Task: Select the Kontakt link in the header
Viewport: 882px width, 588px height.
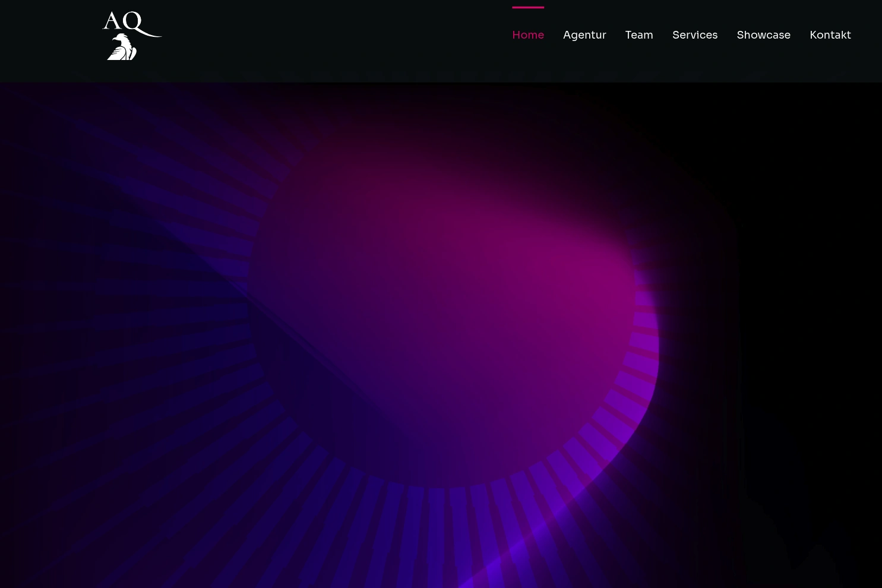Action: click(830, 35)
